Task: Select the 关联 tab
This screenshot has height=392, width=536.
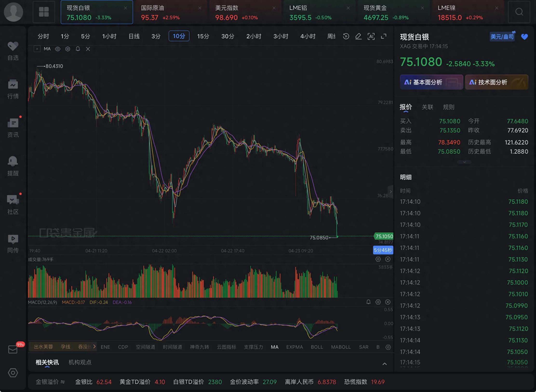Action: (x=427, y=107)
